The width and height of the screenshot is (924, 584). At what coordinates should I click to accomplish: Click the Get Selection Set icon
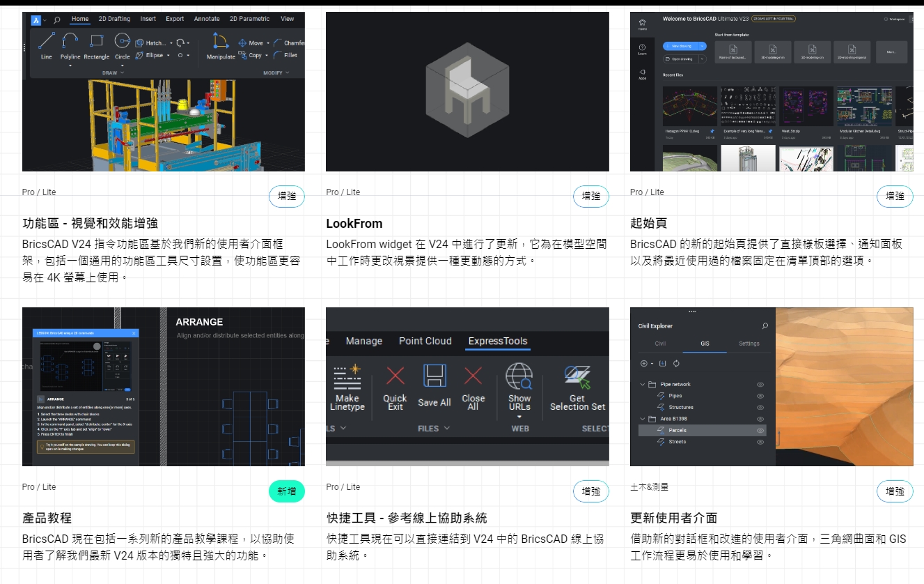577,377
